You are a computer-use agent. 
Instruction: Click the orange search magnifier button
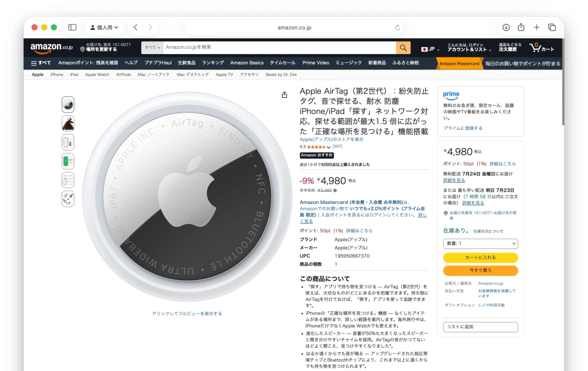[403, 47]
